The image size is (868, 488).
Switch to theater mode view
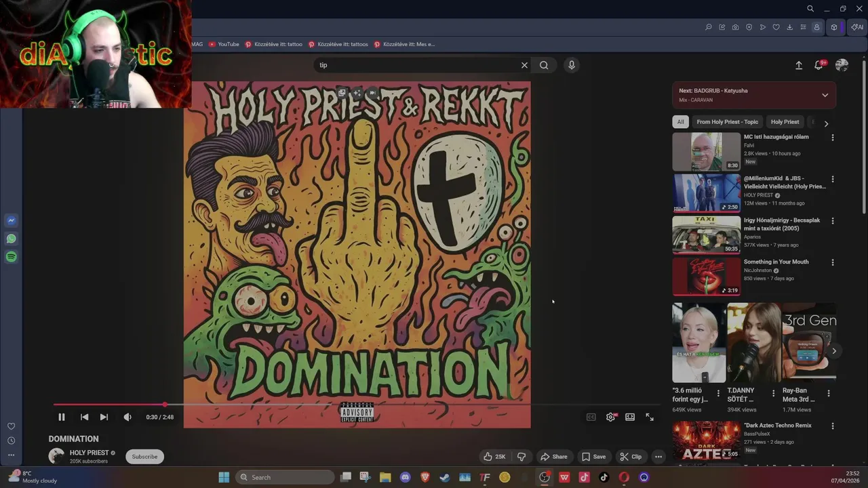coord(630,417)
